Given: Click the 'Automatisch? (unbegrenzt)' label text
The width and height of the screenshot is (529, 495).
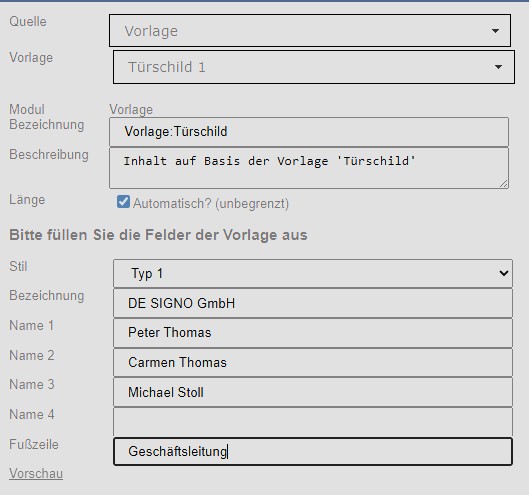Looking at the screenshot, I should (x=211, y=203).
